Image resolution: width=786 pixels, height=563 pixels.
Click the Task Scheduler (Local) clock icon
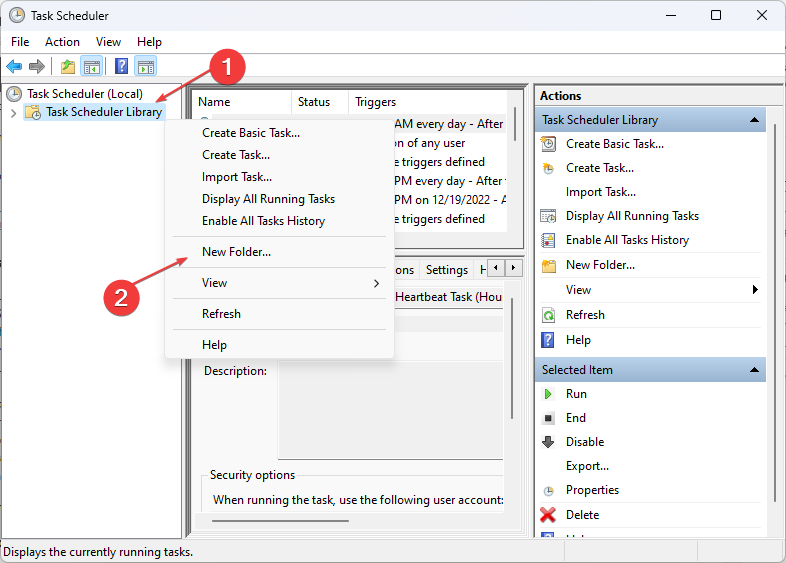coord(14,94)
